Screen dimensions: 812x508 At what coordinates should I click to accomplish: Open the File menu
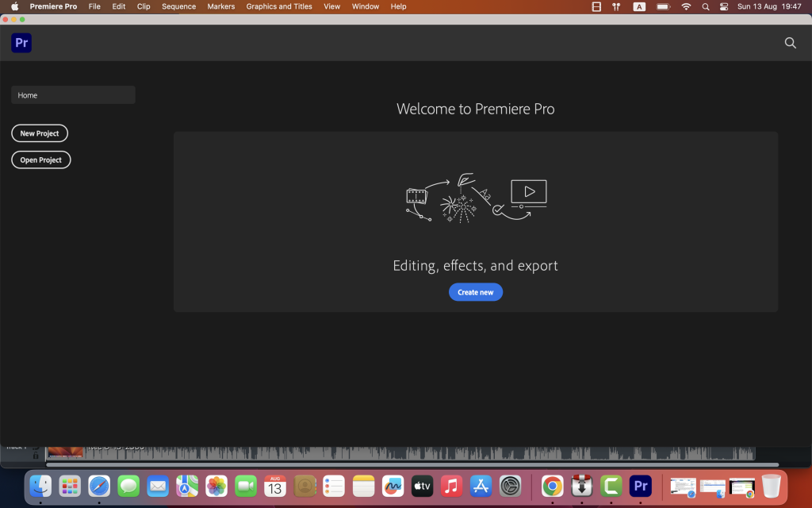click(94, 6)
